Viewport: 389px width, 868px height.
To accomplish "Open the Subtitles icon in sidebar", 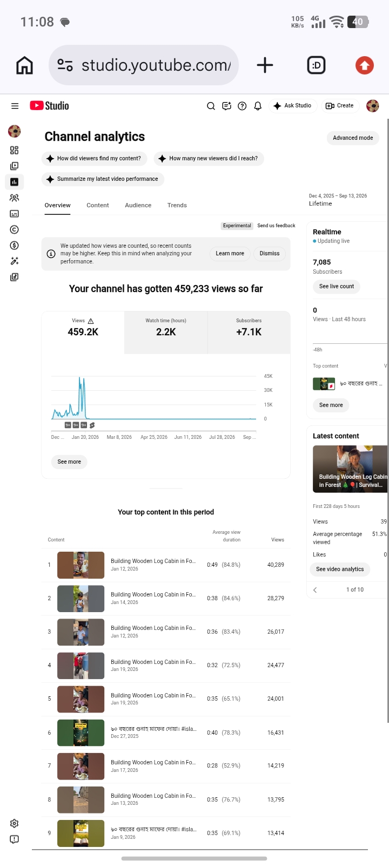I will pyautogui.click(x=15, y=214).
